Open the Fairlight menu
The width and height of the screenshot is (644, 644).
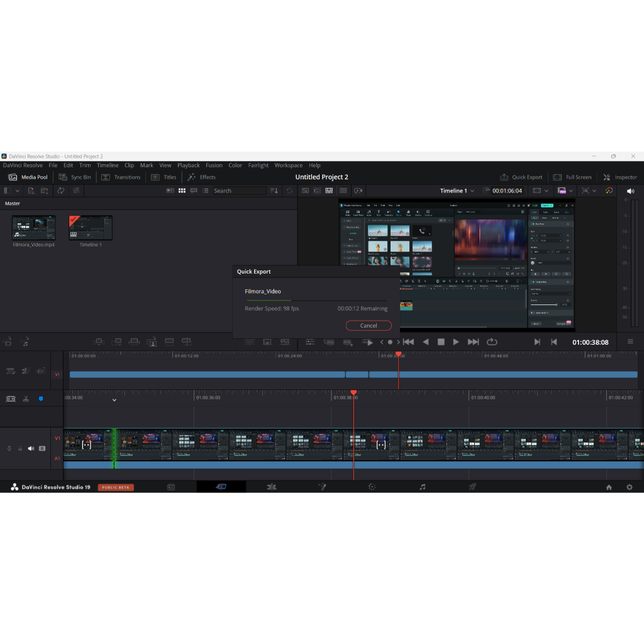(258, 165)
